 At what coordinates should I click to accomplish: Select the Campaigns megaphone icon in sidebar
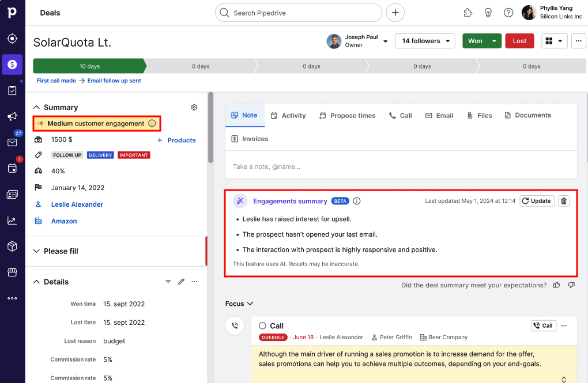pos(13,116)
